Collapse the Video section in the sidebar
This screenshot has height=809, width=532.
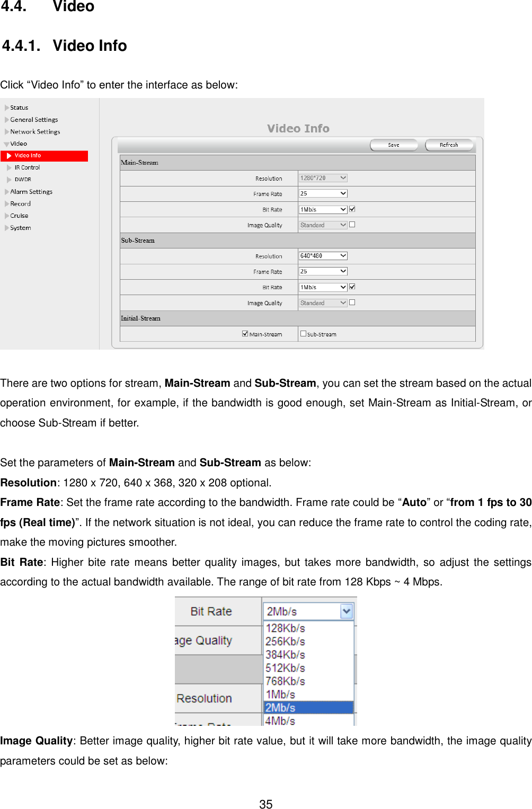click(6, 143)
